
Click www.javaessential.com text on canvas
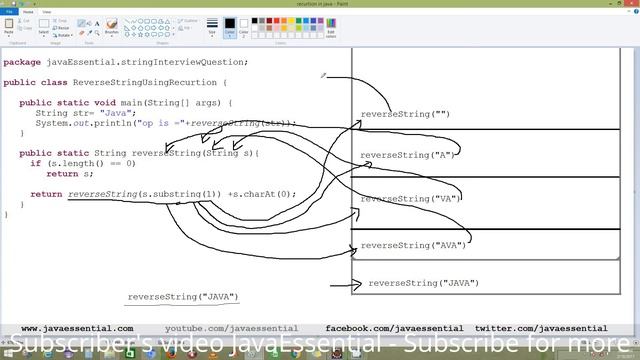coord(77,328)
